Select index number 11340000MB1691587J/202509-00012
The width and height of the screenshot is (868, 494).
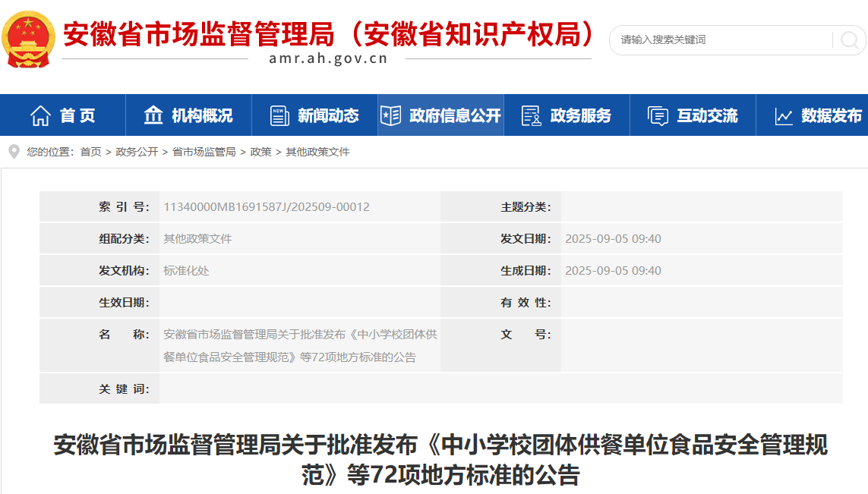point(267,207)
